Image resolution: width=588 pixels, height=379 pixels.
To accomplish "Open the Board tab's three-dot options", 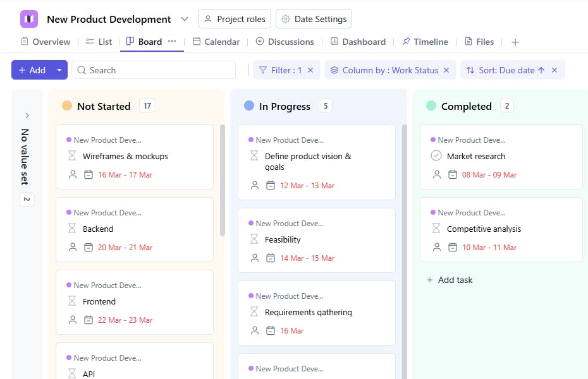I will click(172, 41).
